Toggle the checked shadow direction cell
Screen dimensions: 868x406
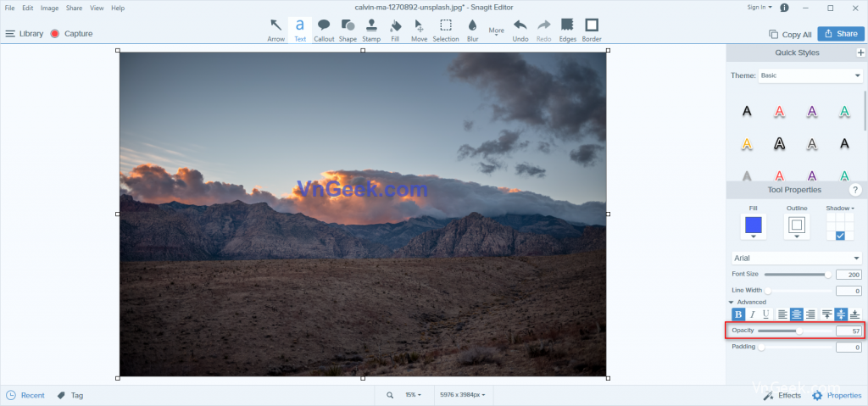840,236
